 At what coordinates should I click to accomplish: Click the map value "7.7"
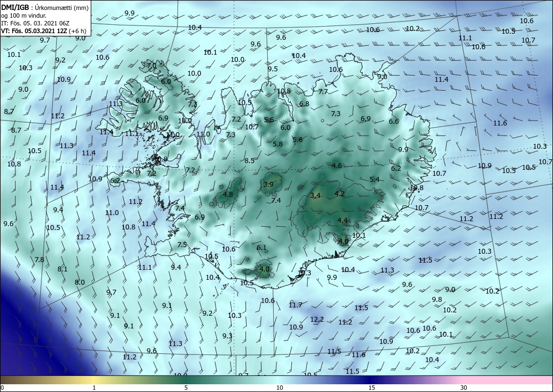pyautogui.click(x=324, y=92)
